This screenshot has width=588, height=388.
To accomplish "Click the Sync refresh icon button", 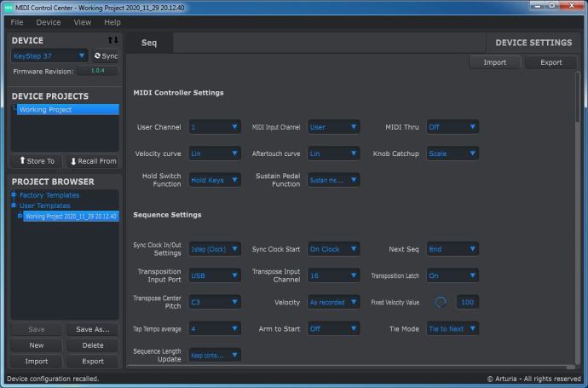I will 106,56.
